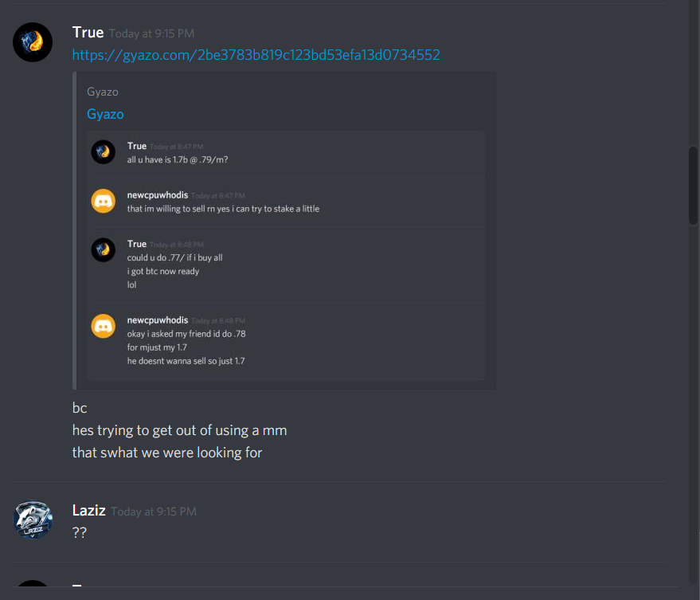Click True's avatar beside 'all u have is 1.7b'
The height and width of the screenshot is (600, 700).
[x=103, y=152]
